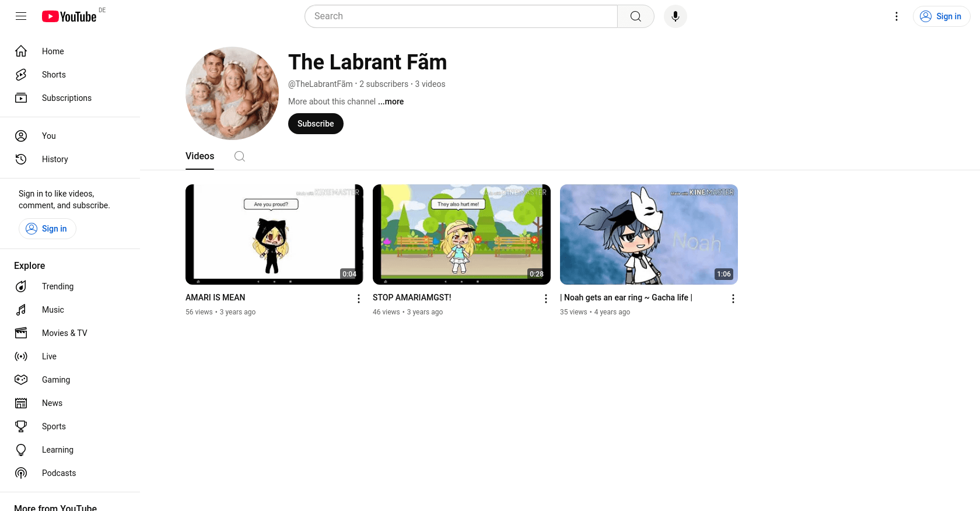Expand channel description with ...more
Image resolution: width=980 pixels, height=511 pixels.
coord(391,101)
